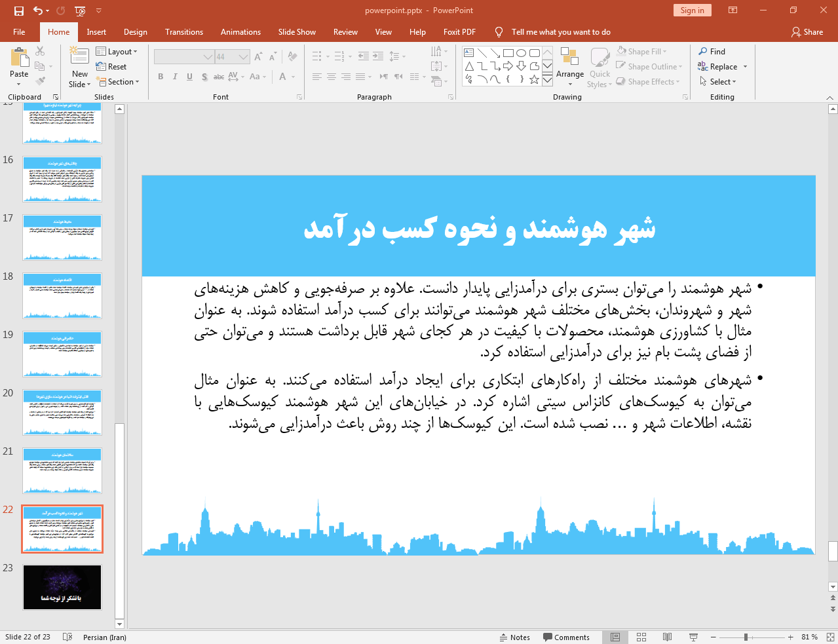Center the paragraph text
Screen dimensions: 838x644
[x=332, y=77]
